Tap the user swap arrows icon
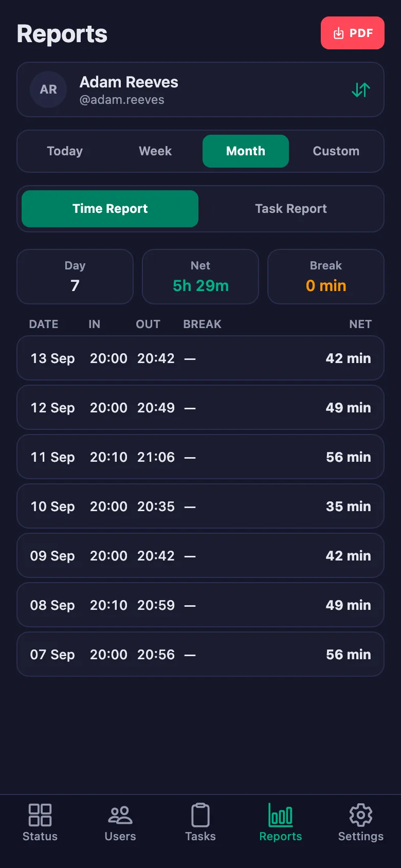This screenshot has height=868, width=401. point(361,90)
